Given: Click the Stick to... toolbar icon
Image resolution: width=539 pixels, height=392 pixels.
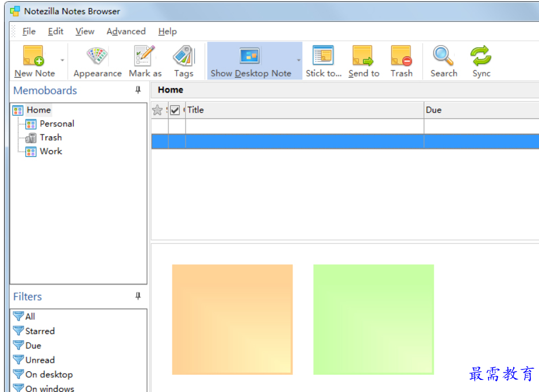Looking at the screenshot, I should click(x=323, y=56).
